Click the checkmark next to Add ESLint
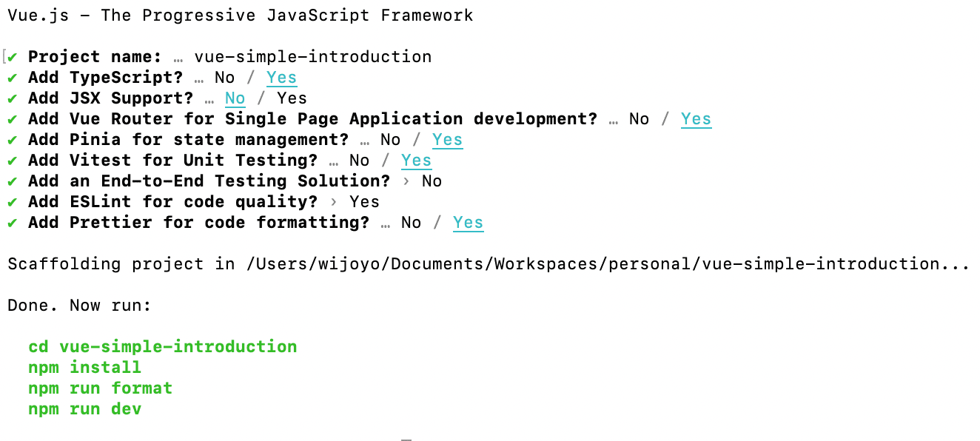This screenshot has height=441, width=980. point(13,202)
